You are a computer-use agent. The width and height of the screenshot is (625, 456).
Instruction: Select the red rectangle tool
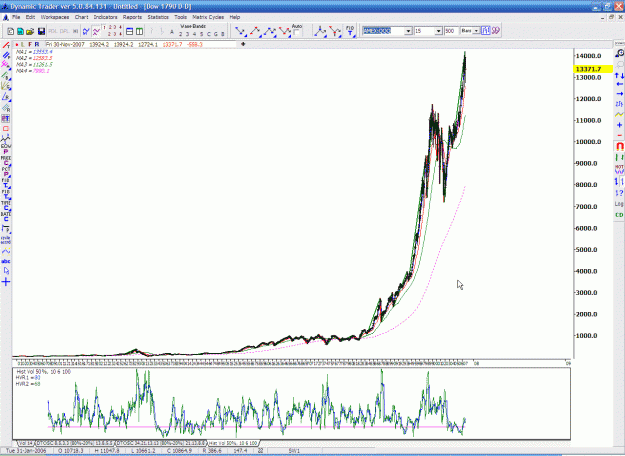click(x=6, y=129)
